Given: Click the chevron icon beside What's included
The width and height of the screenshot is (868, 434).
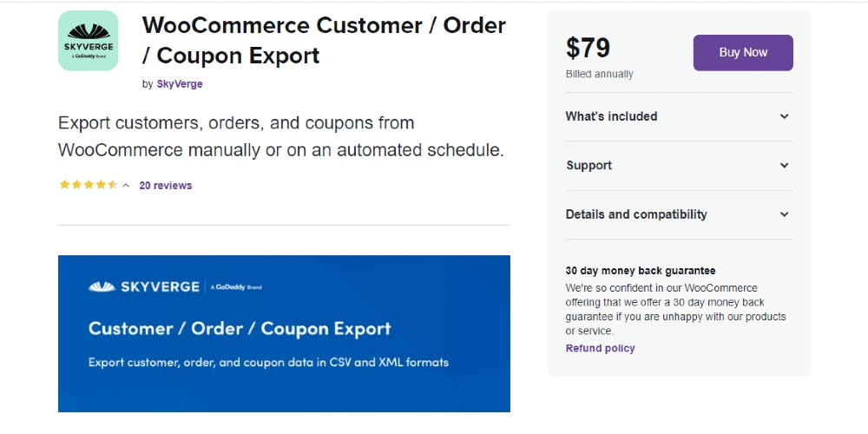Looking at the screenshot, I should click(784, 116).
